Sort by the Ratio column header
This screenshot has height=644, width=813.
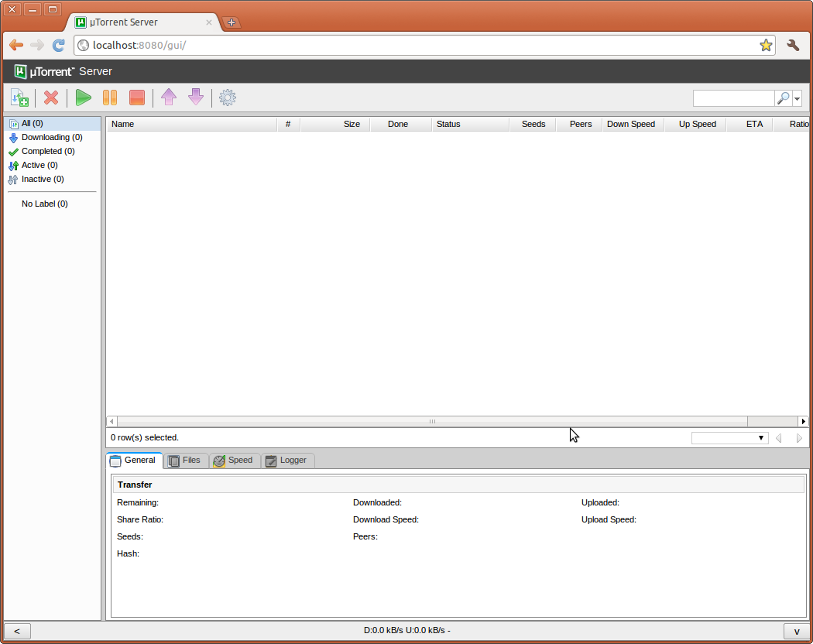click(x=791, y=124)
